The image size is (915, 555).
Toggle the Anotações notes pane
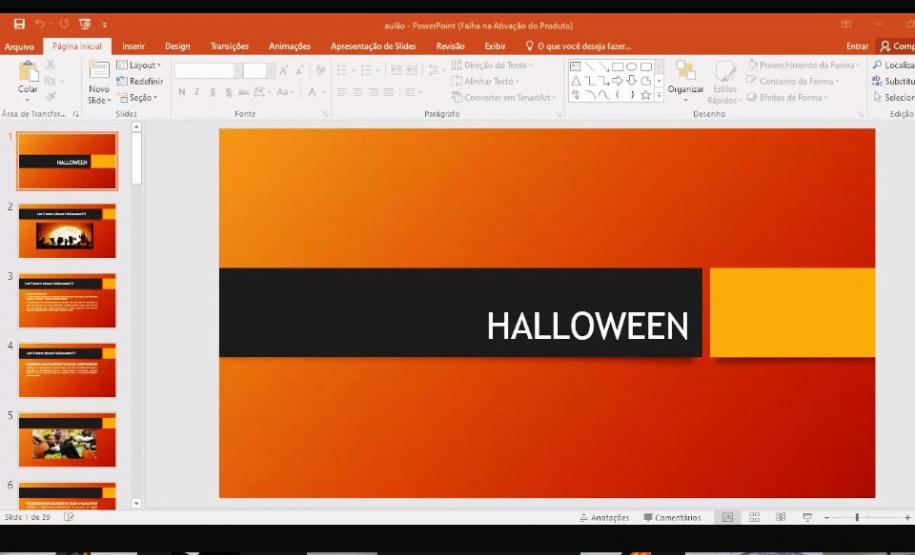coord(604,518)
